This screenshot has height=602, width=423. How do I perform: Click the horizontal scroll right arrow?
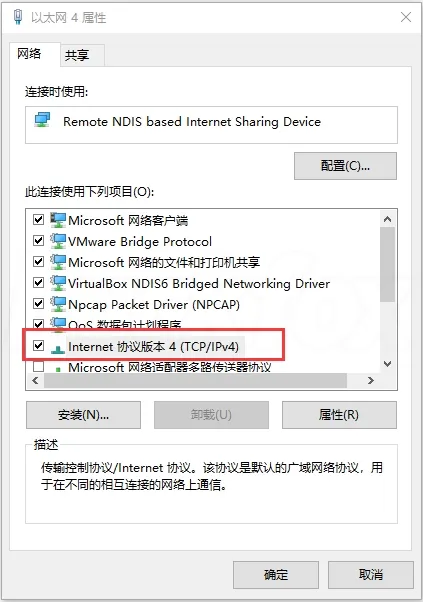(x=370, y=380)
